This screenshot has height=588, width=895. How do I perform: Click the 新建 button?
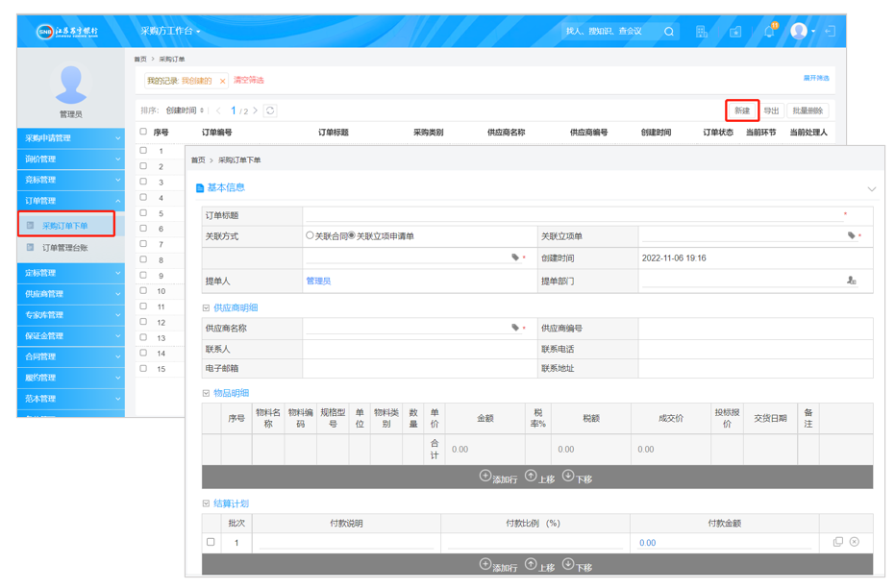(x=742, y=110)
